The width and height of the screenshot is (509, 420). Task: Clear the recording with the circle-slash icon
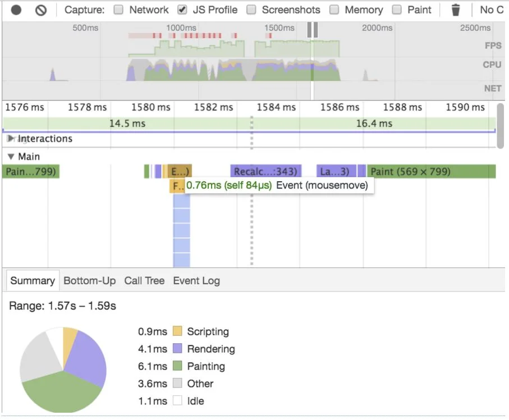tap(41, 10)
